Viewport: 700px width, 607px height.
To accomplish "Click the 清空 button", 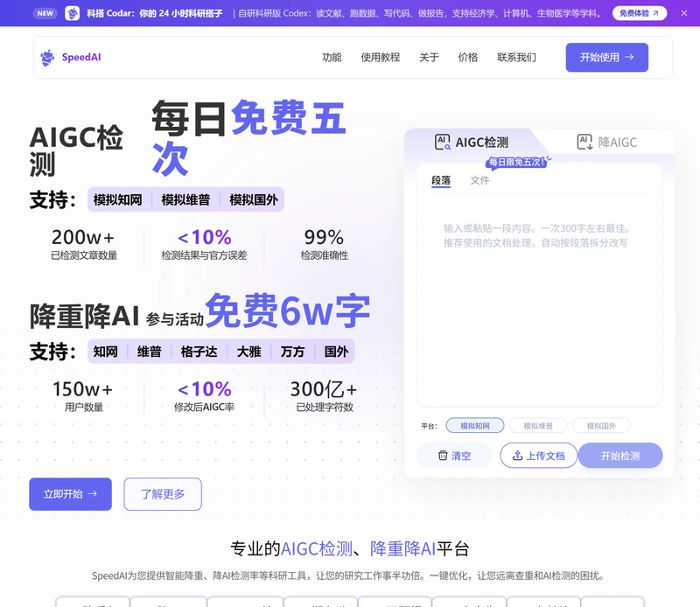I will 454,455.
